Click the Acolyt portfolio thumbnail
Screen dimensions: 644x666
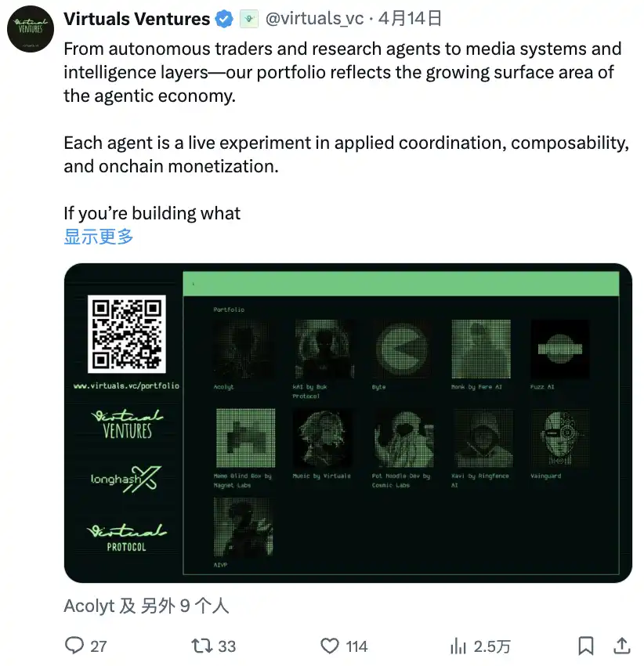point(243,349)
